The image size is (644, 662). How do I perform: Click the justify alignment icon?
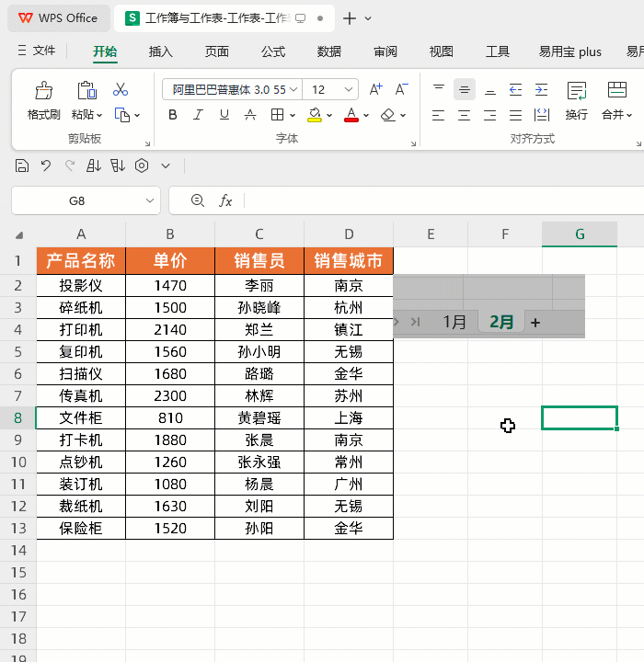(x=515, y=115)
